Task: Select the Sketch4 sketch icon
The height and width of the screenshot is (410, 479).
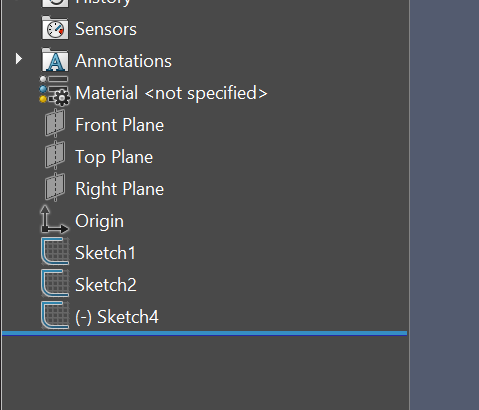Action: click(x=55, y=315)
